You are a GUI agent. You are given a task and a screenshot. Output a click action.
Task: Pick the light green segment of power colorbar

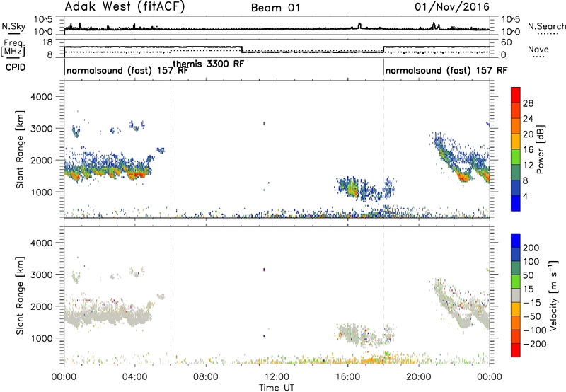pos(516,156)
